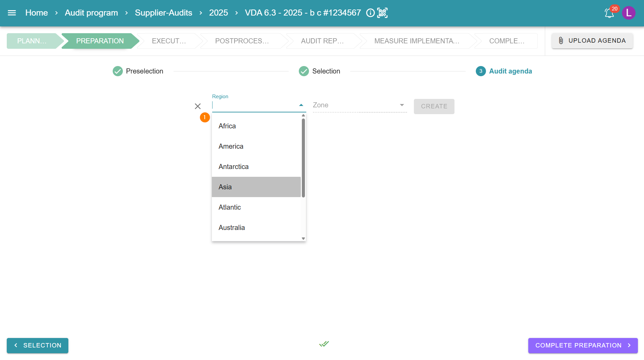Open the hamburger navigation menu
Viewport: 644px width, 360px height.
(x=12, y=13)
